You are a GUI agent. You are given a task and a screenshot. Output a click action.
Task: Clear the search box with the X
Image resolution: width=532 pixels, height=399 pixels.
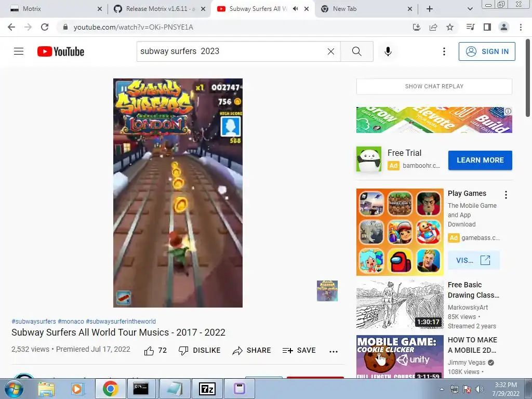[x=331, y=51]
